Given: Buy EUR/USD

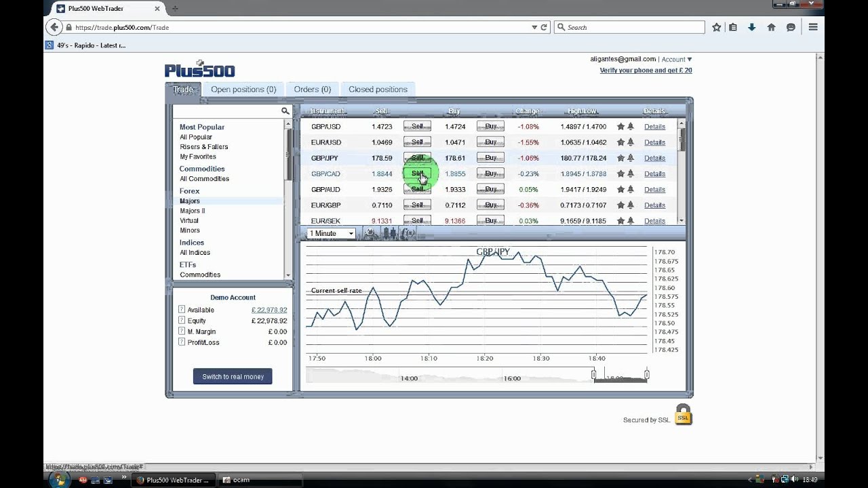Looking at the screenshot, I should click(x=490, y=142).
